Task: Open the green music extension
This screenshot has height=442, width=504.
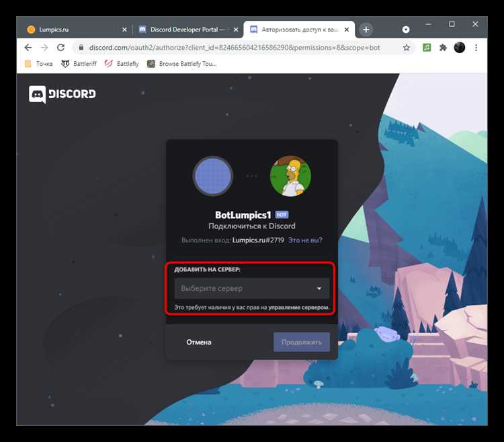Action: [x=427, y=48]
